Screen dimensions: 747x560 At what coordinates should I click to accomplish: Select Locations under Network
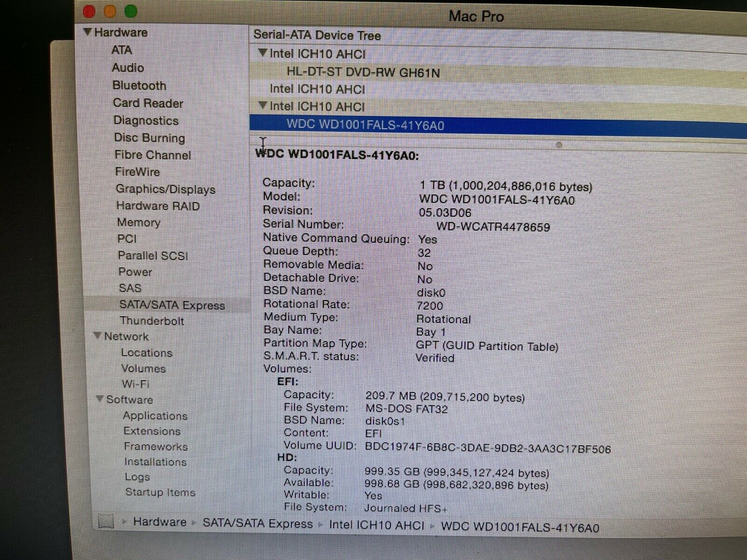(x=147, y=353)
